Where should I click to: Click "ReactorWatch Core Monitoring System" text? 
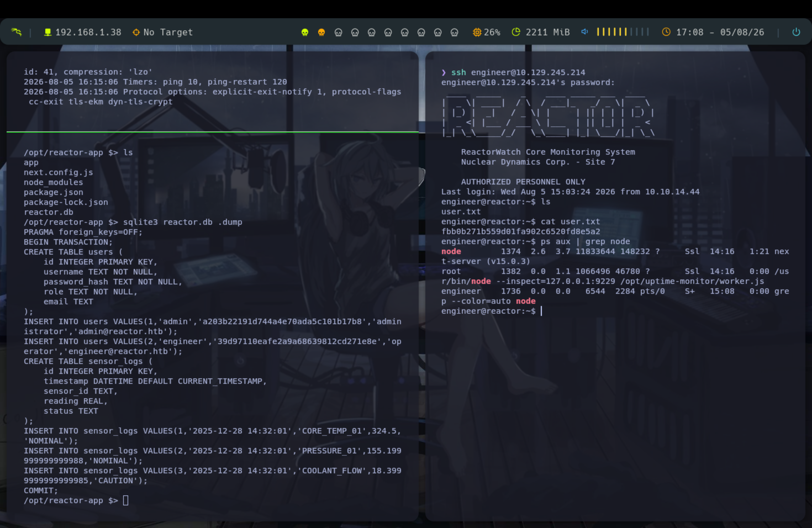coord(548,152)
